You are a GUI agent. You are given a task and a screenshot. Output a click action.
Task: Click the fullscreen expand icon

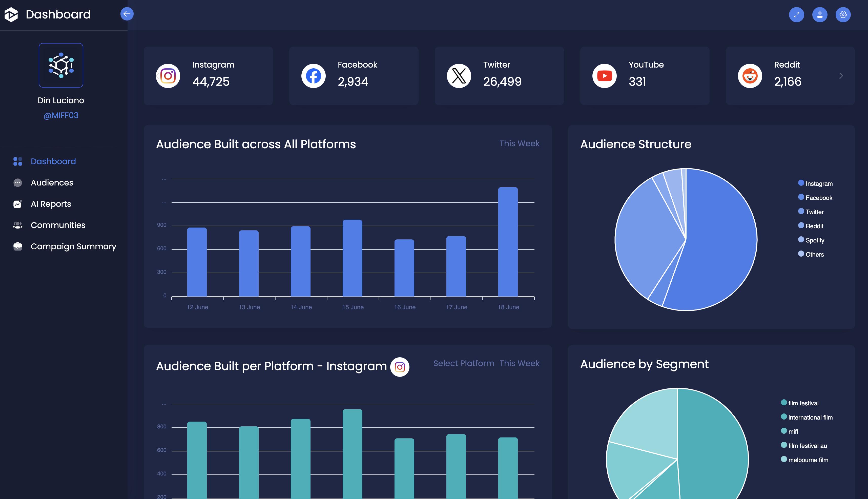[796, 15]
